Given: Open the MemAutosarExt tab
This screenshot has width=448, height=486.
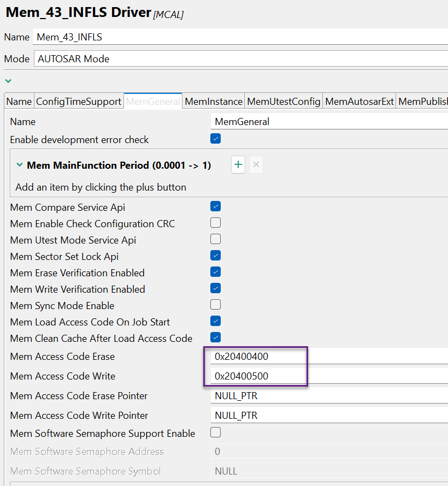Looking at the screenshot, I should [359, 102].
